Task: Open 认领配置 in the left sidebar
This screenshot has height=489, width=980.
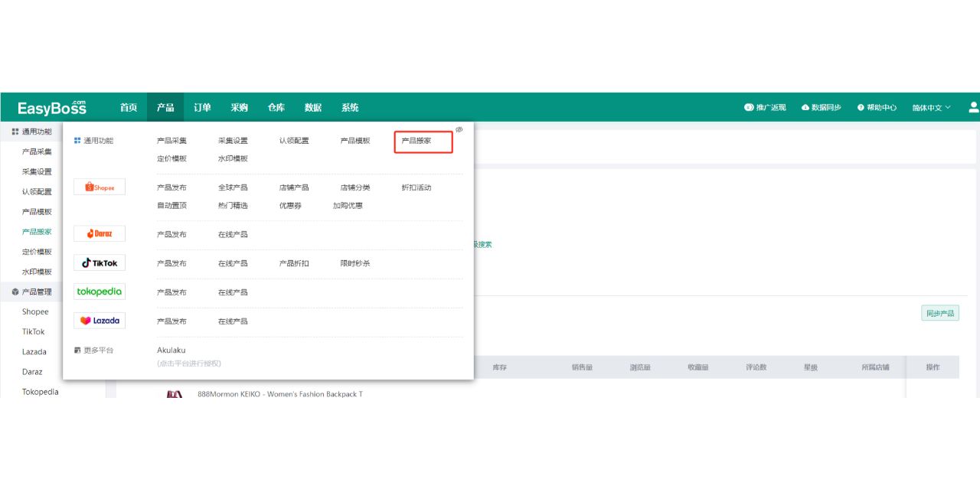Action: (37, 191)
